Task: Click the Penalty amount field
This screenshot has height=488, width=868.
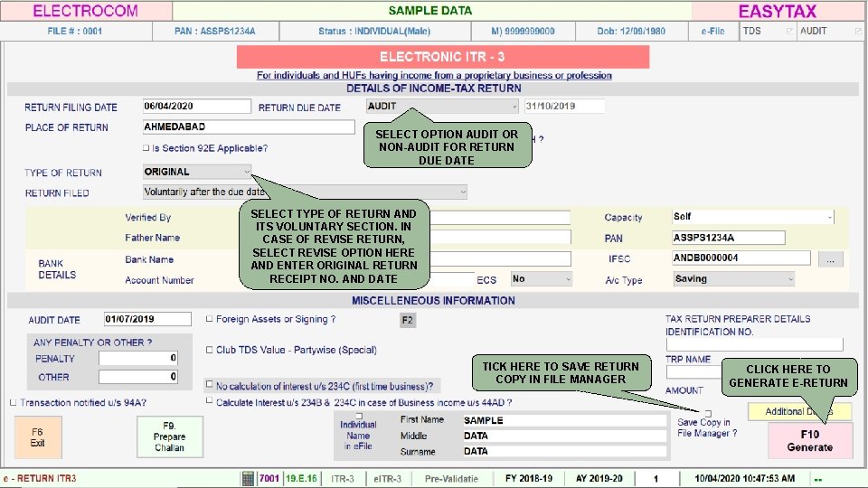Action: (x=137, y=359)
